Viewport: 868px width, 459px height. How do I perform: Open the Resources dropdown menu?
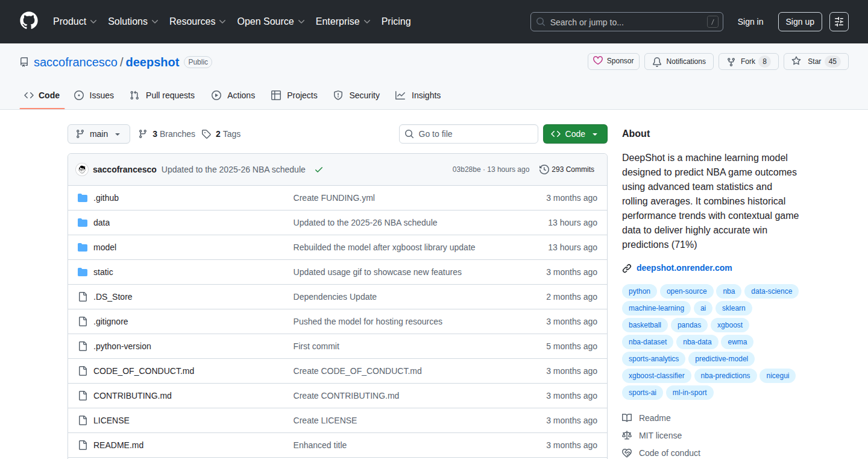(x=198, y=21)
